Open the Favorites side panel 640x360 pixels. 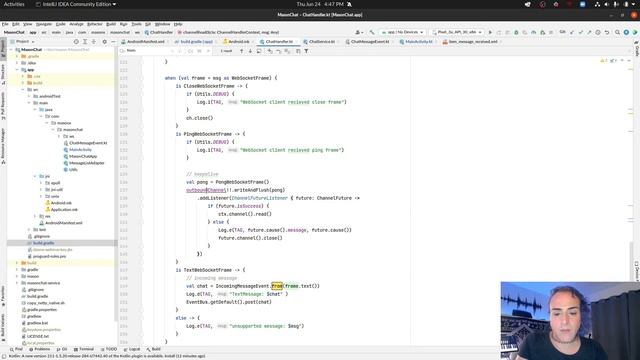pos(3,296)
